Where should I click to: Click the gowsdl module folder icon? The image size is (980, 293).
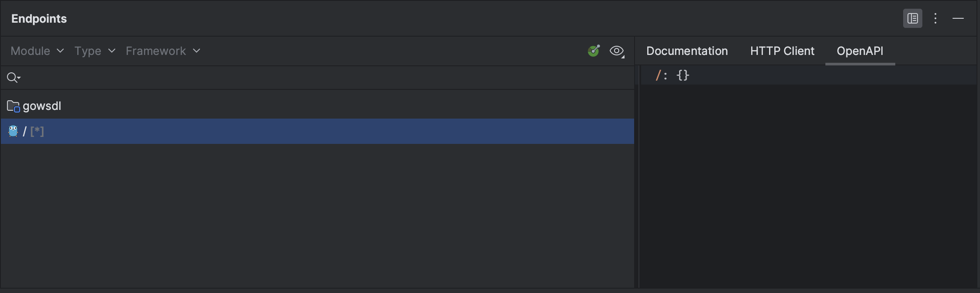[13, 105]
